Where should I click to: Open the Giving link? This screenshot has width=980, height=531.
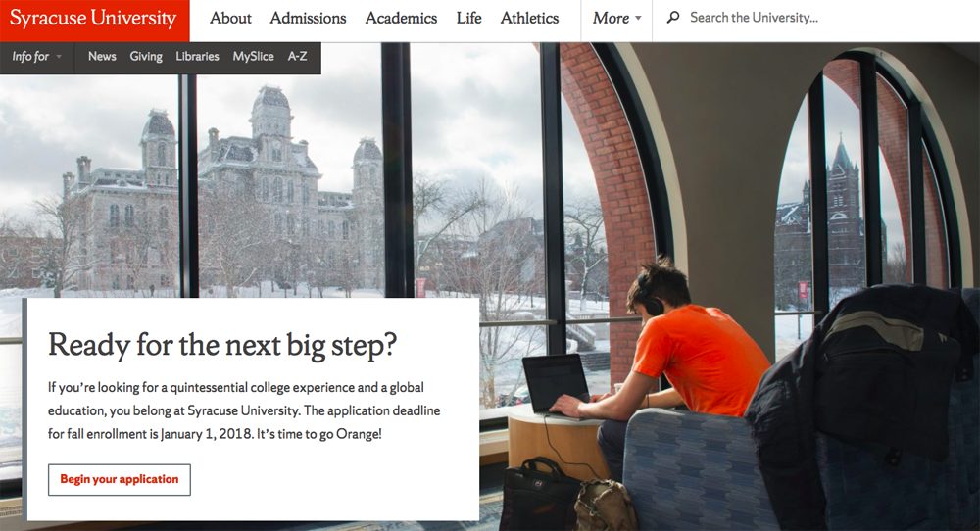coord(146,56)
